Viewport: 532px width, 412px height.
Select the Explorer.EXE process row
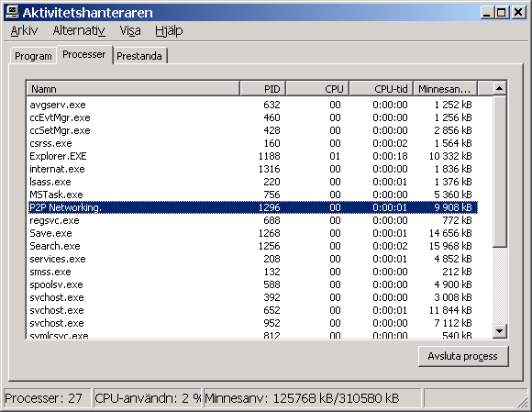coord(253,156)
